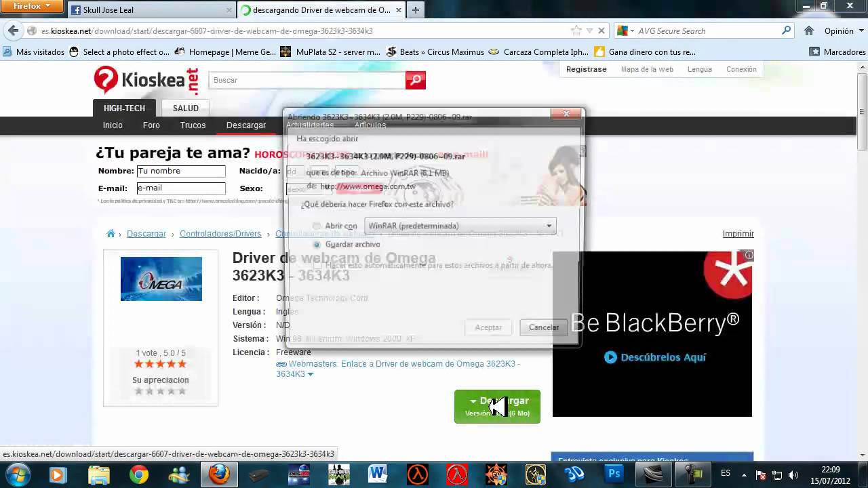
Task: Open the Firefox home page icon
Action: (808, 30)
